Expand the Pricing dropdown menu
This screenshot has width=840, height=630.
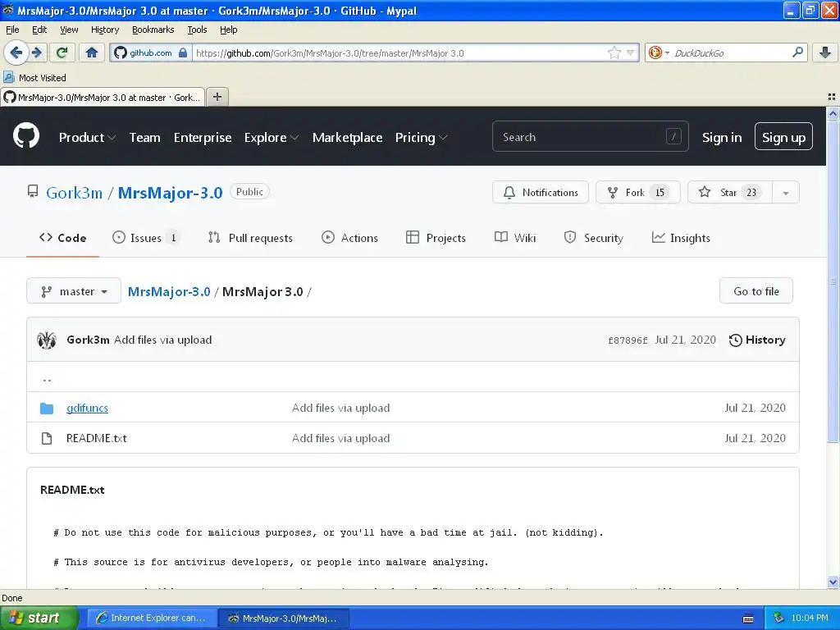click(x=421, y=138)
